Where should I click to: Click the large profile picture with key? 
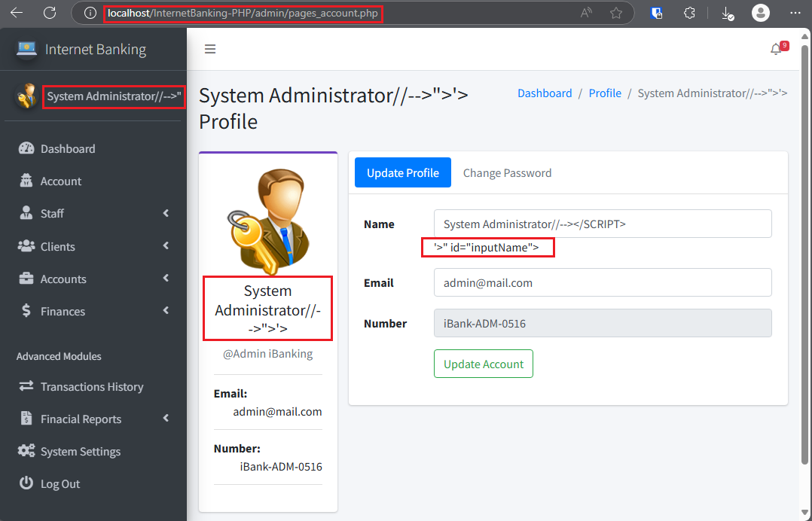[x=268, y=221]
